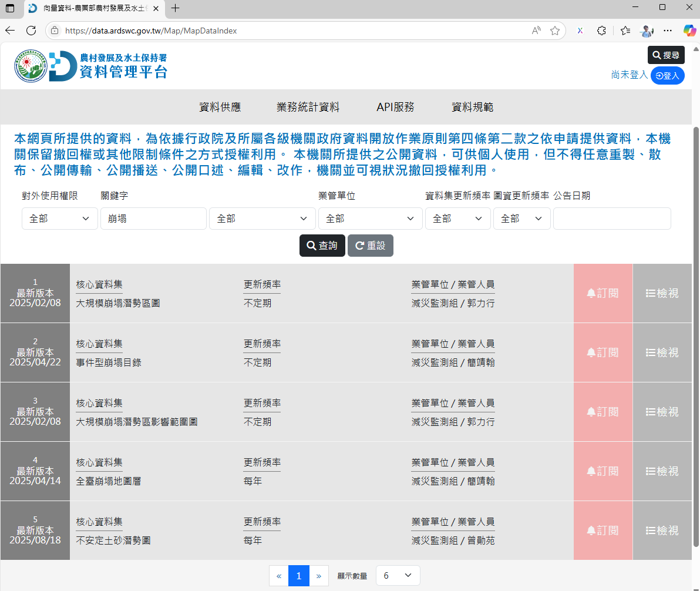700x591 pixels.
Task: Subscribe to 大規模崩塌潛勢區圖 via its 訂閱 bell
Action: tap(603, 293)
